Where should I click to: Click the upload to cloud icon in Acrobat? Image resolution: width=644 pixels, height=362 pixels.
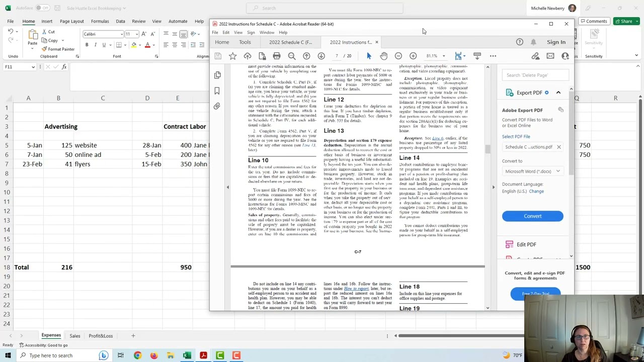pyautogui.click(x=247, y=56)
